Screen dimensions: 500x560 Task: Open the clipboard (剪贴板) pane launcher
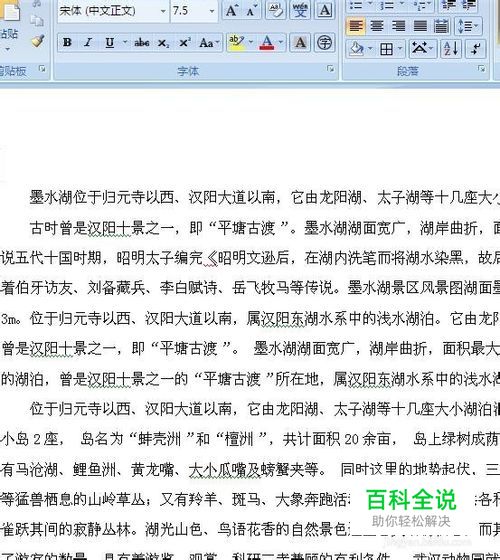click(42, 68)
